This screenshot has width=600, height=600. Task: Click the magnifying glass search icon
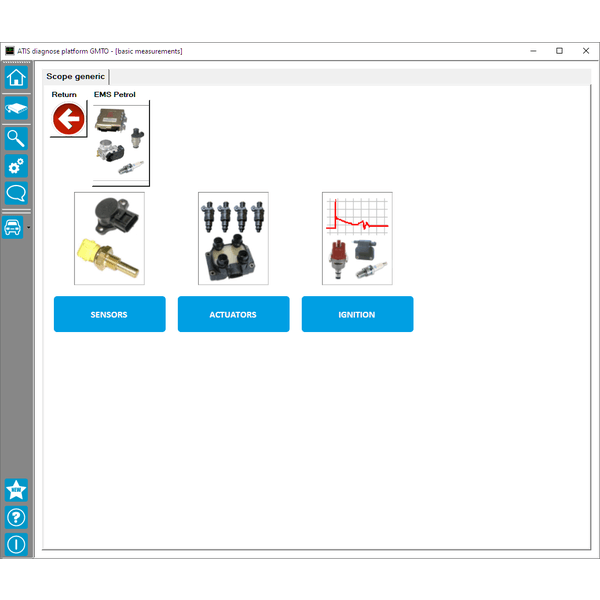click(16, 137)
